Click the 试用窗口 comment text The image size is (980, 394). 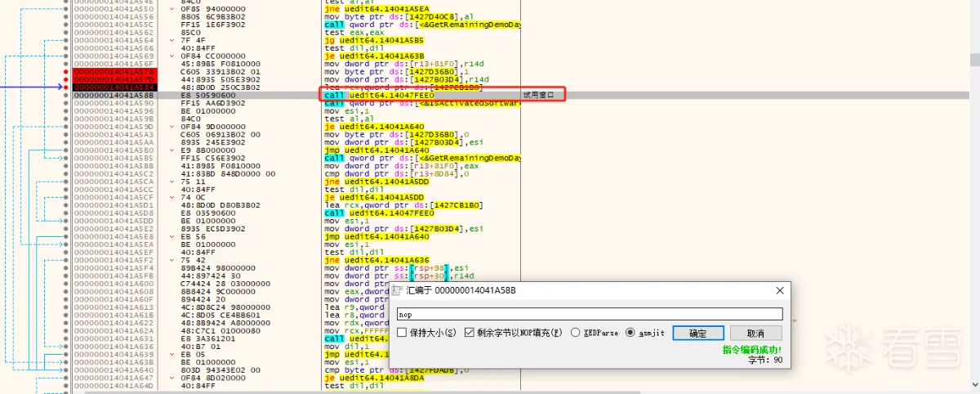[538, 95]
